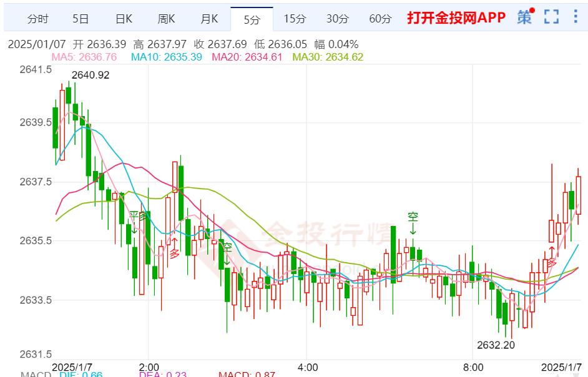
Task: Click the 2637.5 price axis label
Action: click(36, 182)
